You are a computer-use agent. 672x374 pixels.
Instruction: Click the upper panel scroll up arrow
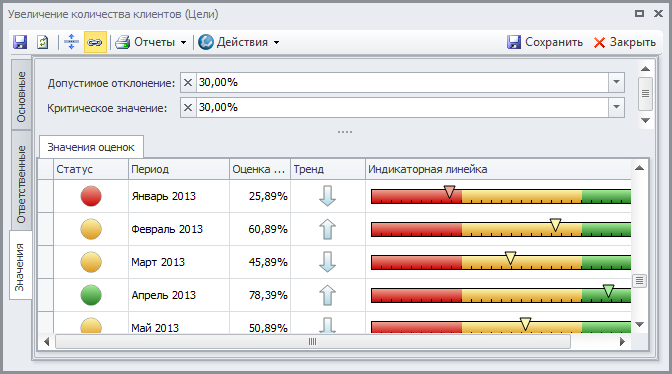coord(645,69)
